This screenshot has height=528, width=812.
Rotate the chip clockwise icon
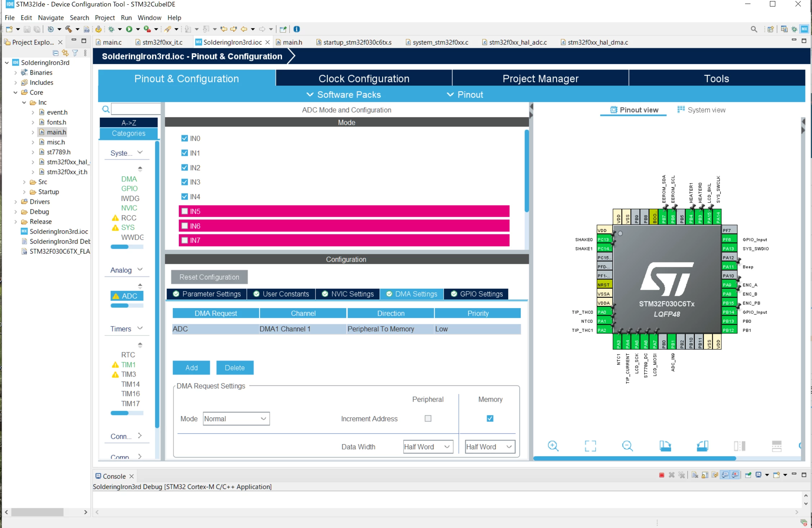click(x=665, y=446)
